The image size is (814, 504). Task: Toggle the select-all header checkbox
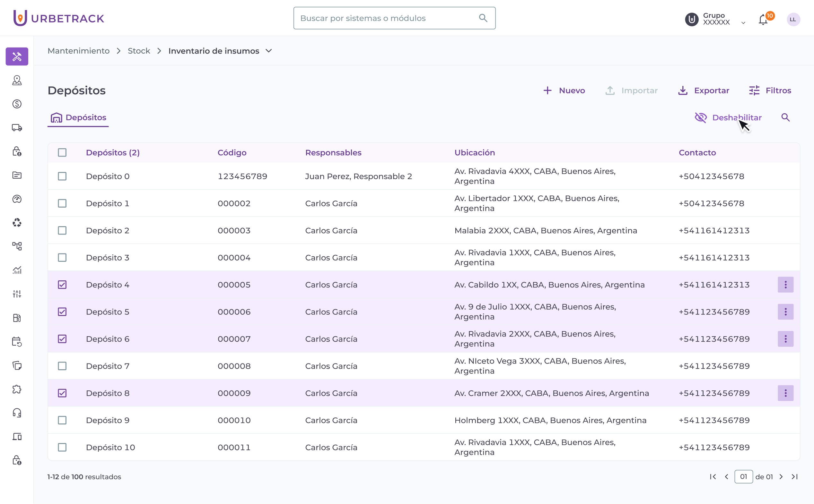[x=62, y=152]
